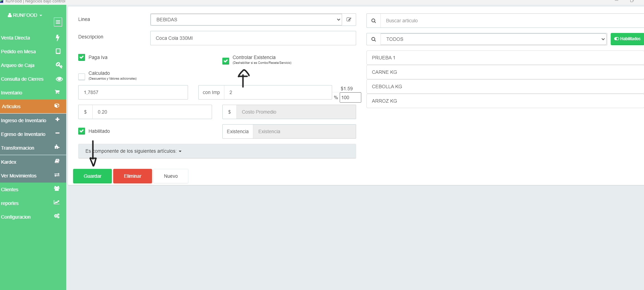Image resolution: width=644 pixels, height=290 pixels.
Task: Click the chart icon next to reportes
Action: (x=57, y=202)
